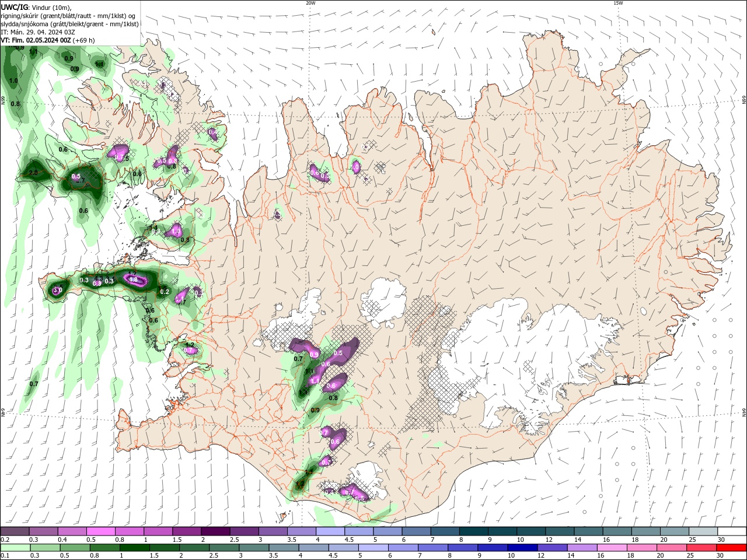Pick the lower legend swatch between 0.5 and 0.8

pos(75,548)
